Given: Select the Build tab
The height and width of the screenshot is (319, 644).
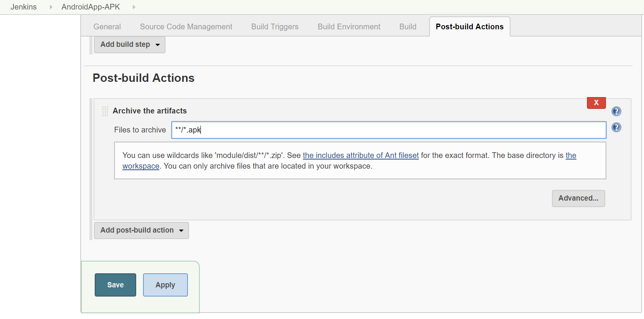Looking at the screenshot, I should [408, 27].
